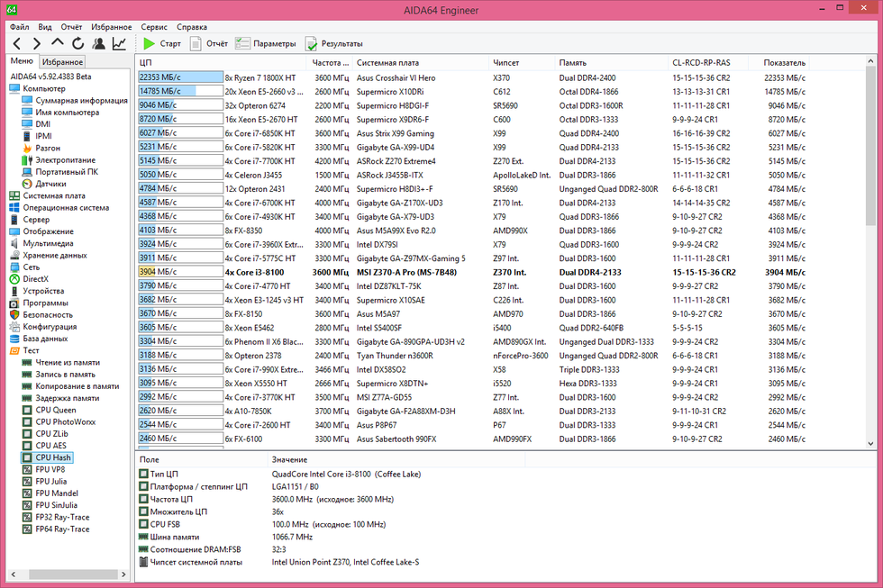Switch to the Избранное tab
The width and height of the screenshot is (883, 588).
(62, 62)
